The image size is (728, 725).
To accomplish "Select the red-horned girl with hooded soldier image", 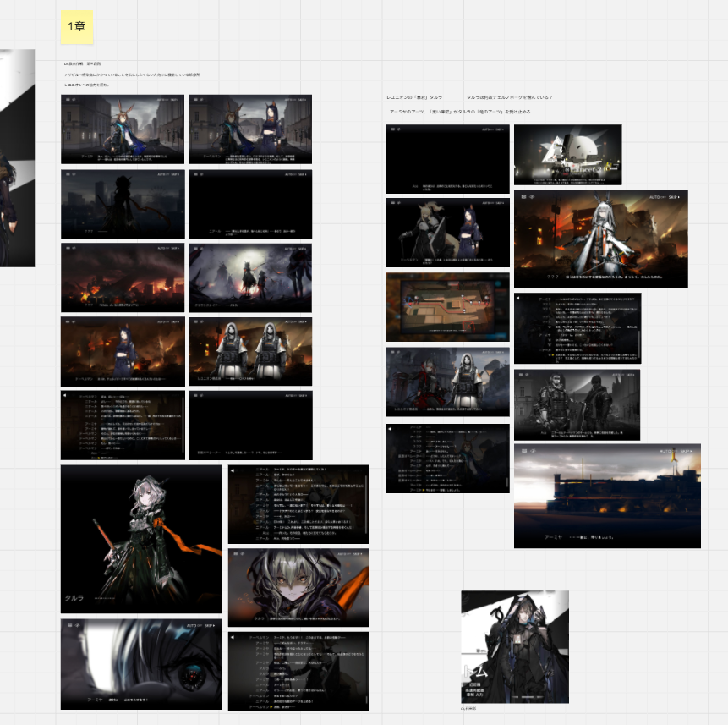I will [447, 382].
